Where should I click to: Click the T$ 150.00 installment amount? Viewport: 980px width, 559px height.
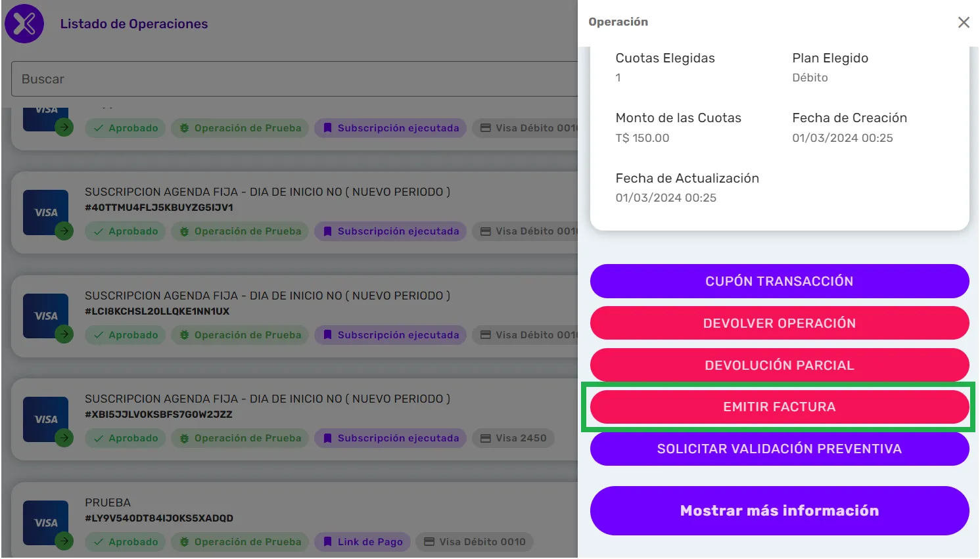tap(642, 138)
